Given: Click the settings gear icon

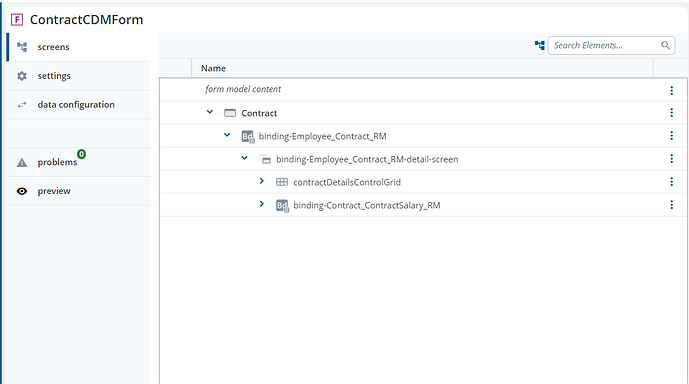Looking at the screenshot, I should pos(22,76).
